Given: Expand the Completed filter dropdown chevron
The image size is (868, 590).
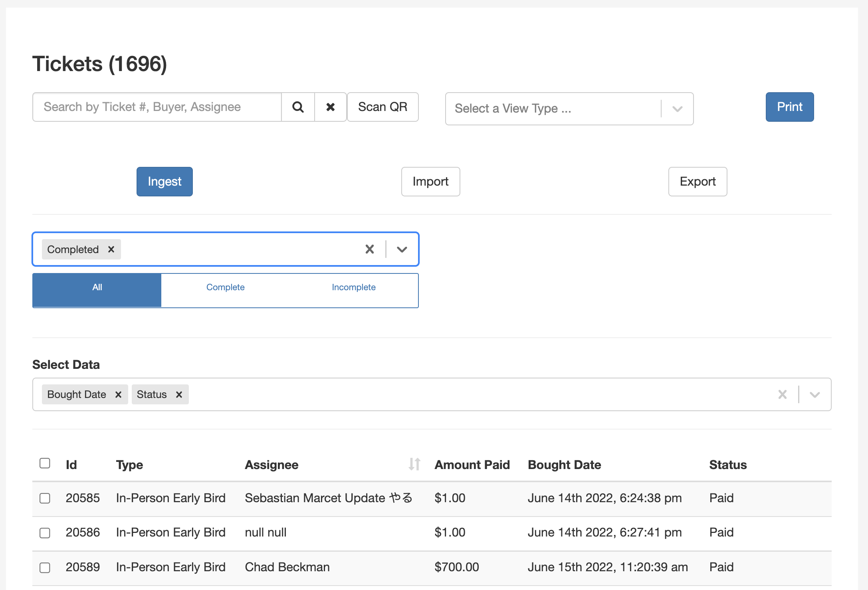Looking at the screenshot, I should pos(402,249).
